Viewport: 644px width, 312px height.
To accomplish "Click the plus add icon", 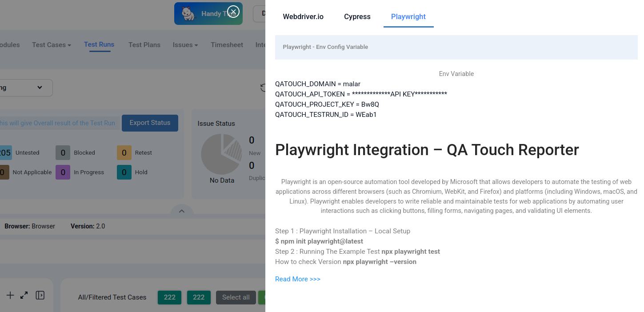I will point(10,295).
